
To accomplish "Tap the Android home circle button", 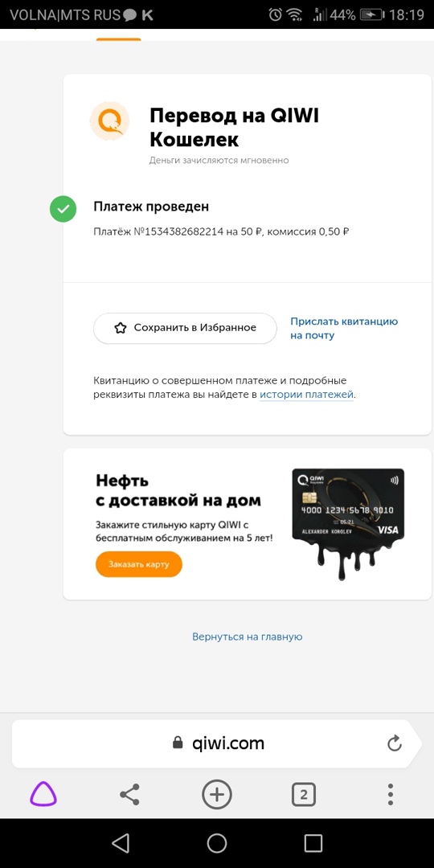I will (x=217, y=843).
